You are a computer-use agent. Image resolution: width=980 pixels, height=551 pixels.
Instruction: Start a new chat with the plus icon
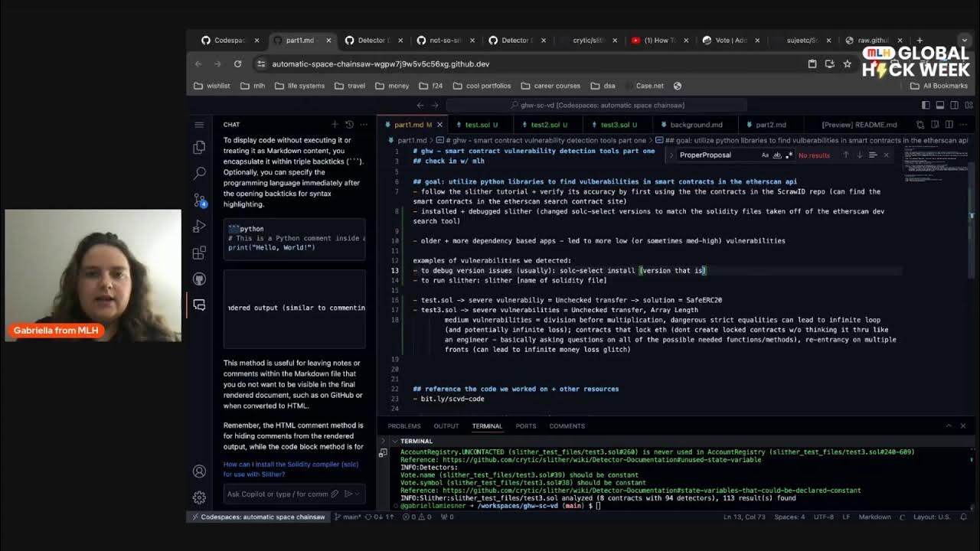coord(335,124)
